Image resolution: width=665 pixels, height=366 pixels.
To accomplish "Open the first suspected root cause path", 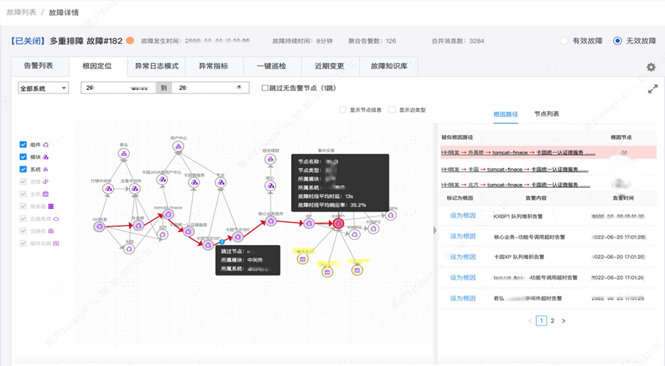I will (x=518, y=152).
